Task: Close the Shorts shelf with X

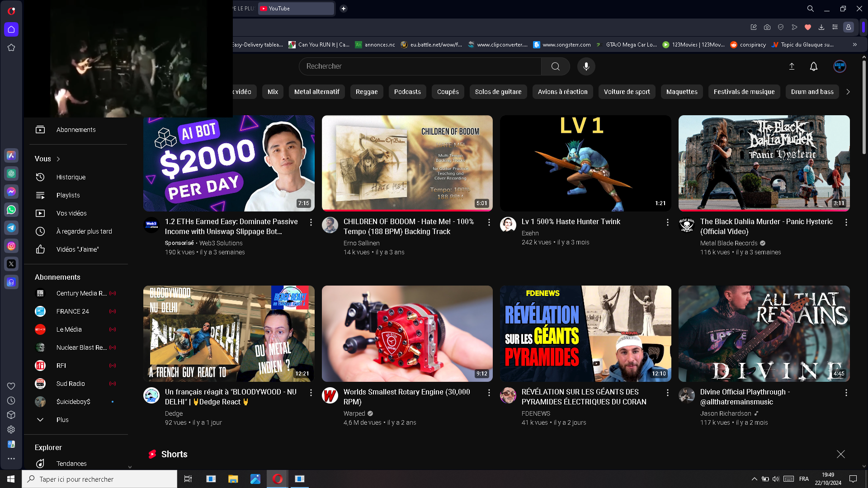Action: (840, 454)
